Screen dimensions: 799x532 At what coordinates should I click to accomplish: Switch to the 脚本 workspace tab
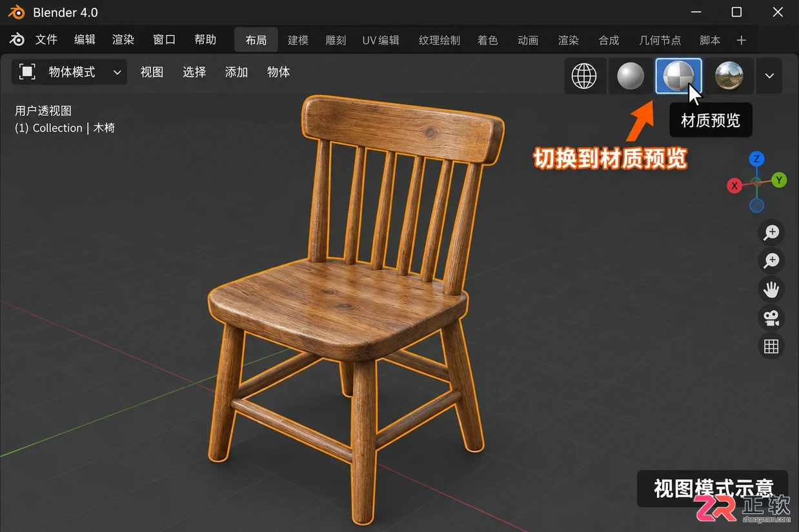point(710,40)
